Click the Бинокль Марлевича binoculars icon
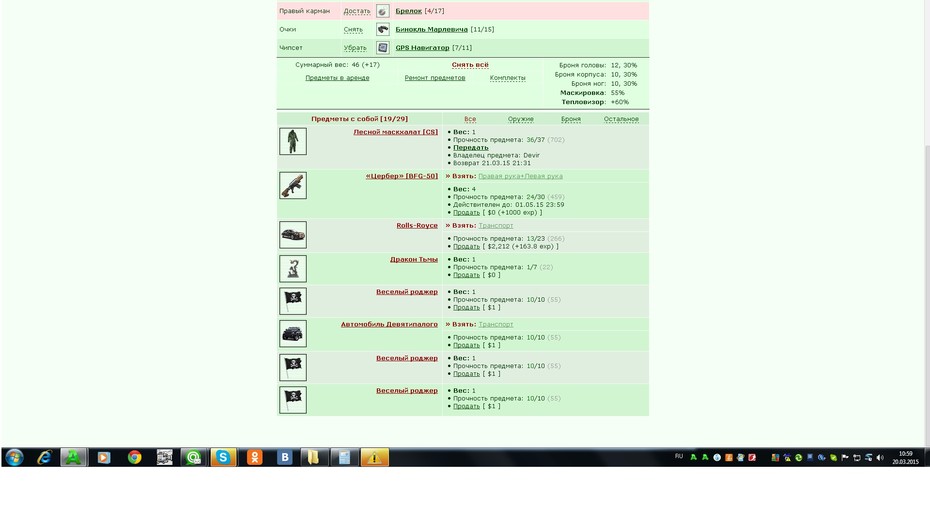The height and width of the screenshot is (523, 930). [383, 29]
